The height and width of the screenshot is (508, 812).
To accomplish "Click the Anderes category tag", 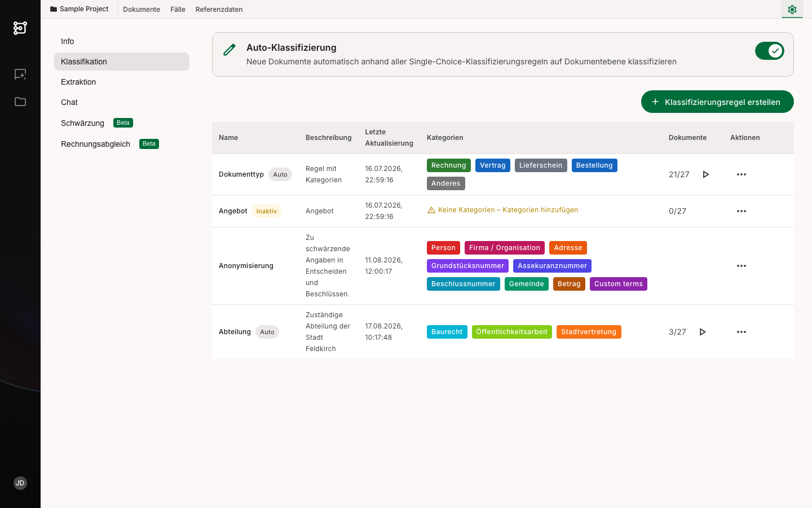I will pyautogui.click(x=446, y=183).
